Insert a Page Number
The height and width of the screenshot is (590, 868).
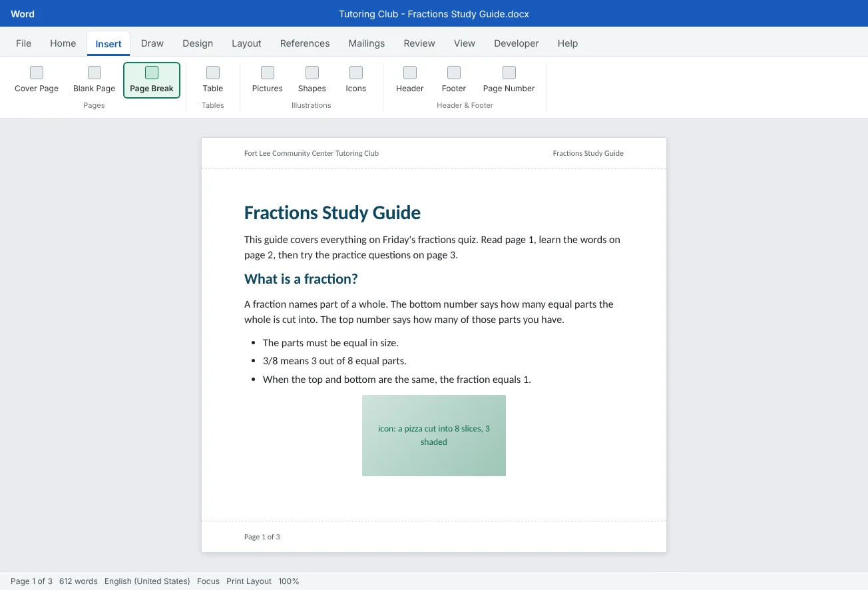click(x=509, y=80)
